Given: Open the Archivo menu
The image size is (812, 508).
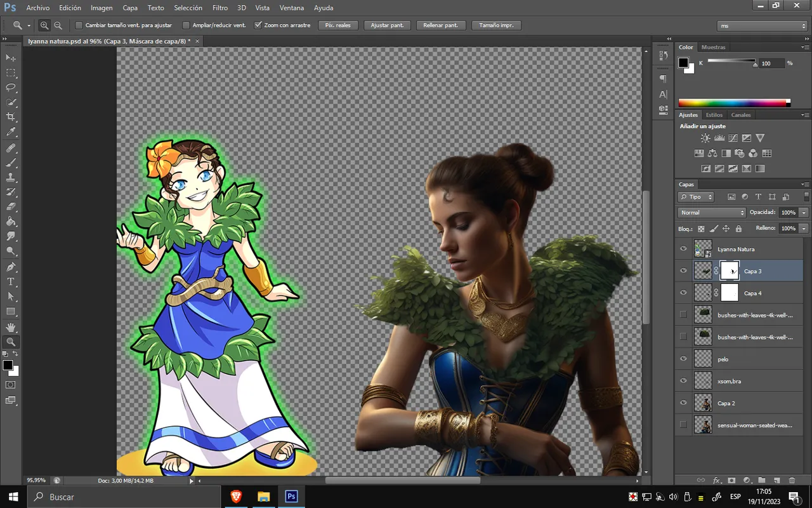Looking at the screenshot, I should [37, 8].
